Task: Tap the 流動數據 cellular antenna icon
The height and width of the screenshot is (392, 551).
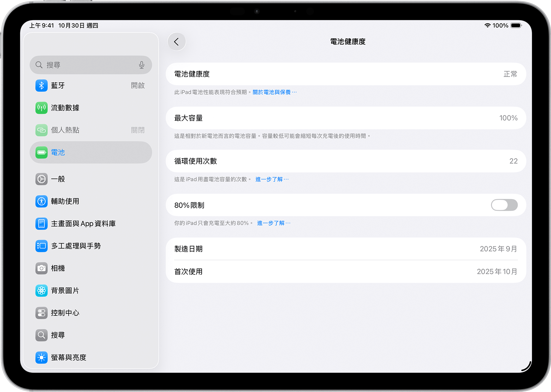Action: (x=41, y=108)
